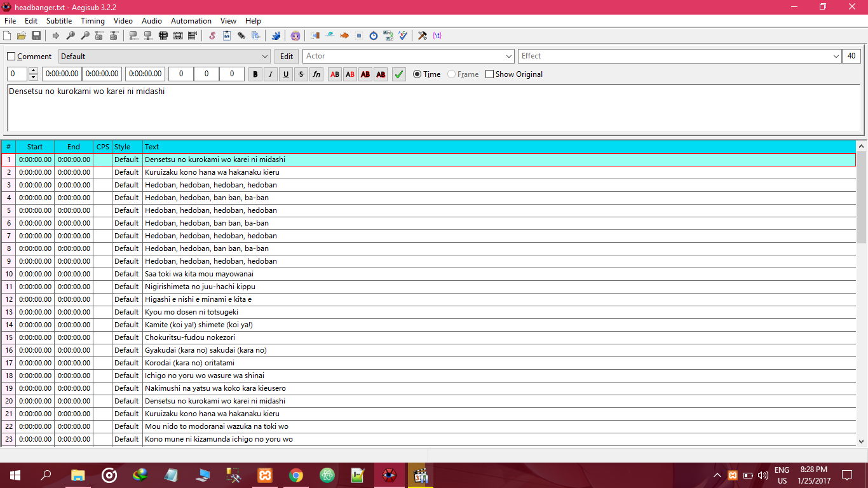Toggle Underline formatting button
This screenshot has height=488, width=868.
coord(286,74)
